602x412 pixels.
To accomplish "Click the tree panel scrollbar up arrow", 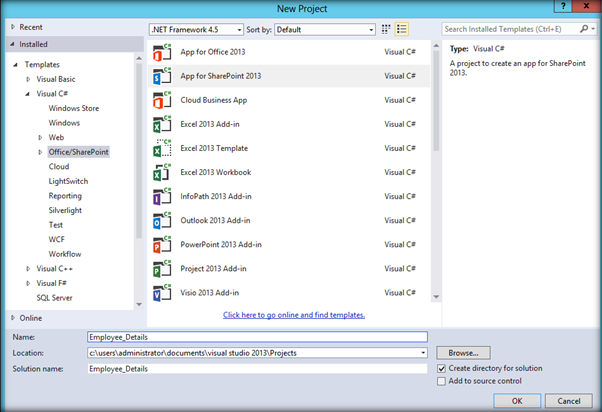I will pyautogui.click(x=139, y=58).
